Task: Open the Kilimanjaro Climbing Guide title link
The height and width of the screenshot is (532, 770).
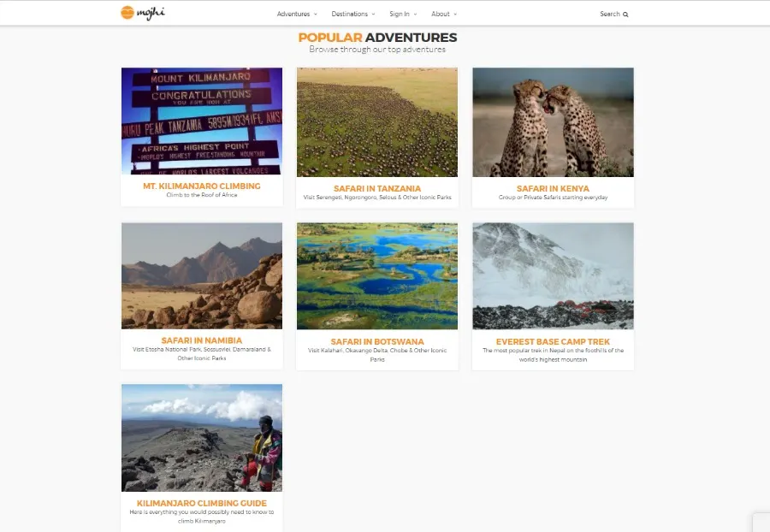Action: click(202, 503)
